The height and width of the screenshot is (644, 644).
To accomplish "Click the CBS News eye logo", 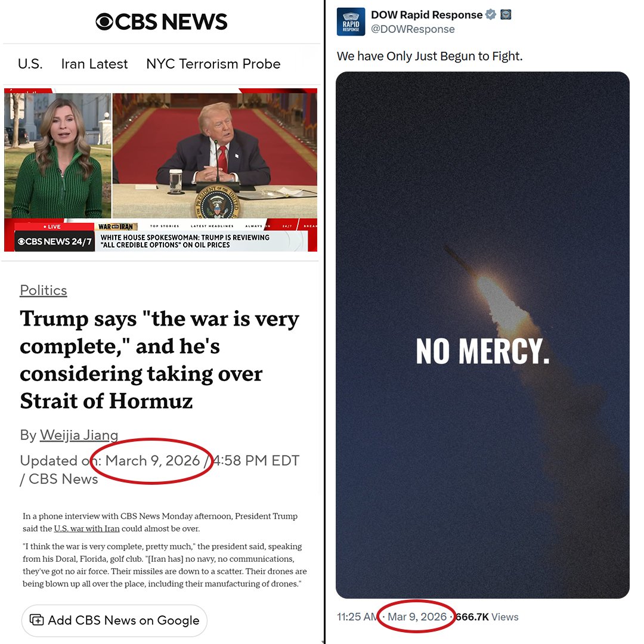I will [x=104, y=22].
